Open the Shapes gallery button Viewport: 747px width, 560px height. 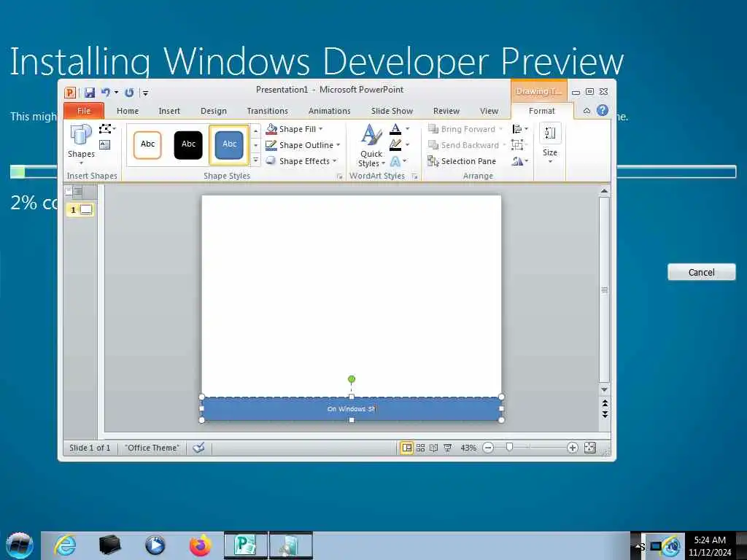[81, 144]
